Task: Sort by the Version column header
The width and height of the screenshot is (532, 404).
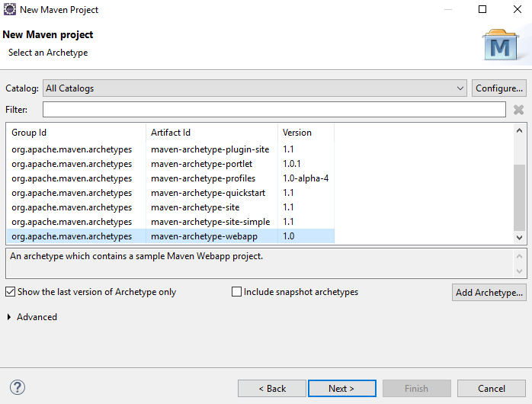Action: [306, 133]
